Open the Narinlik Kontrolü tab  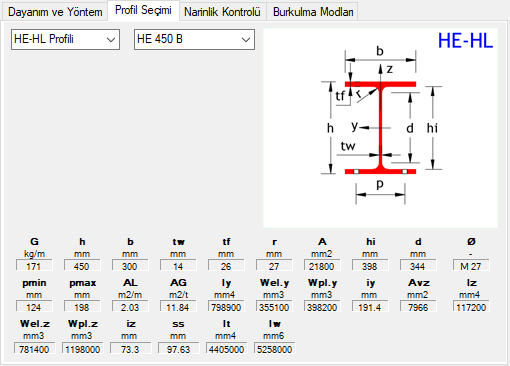tap(222, 12)
